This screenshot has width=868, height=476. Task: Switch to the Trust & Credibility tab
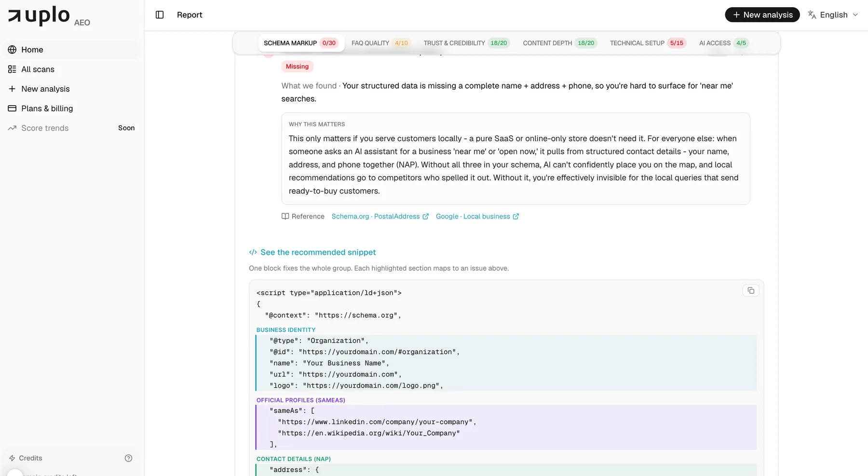466,43
